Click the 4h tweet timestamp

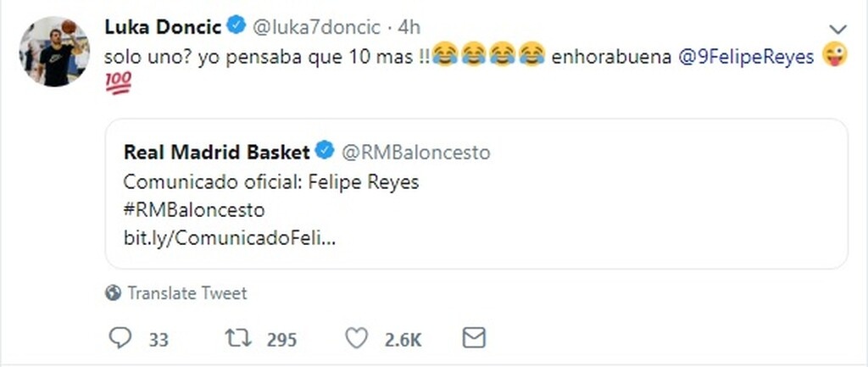pos(409,28)
